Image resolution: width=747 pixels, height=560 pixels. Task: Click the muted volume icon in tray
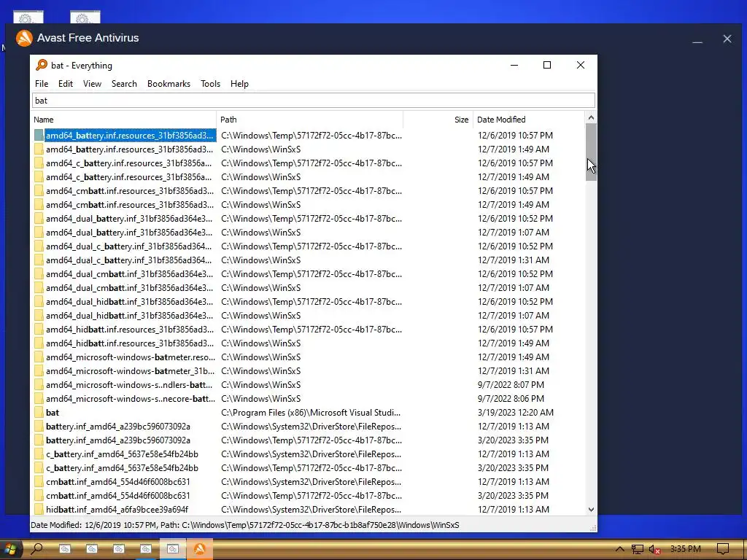(654, 549)
